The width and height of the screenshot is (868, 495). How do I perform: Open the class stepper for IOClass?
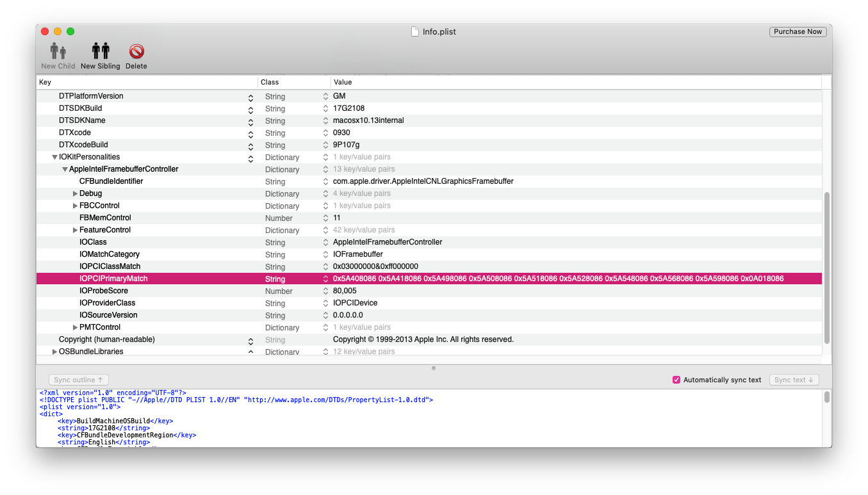pyautogui.click(x=325, y=243)
